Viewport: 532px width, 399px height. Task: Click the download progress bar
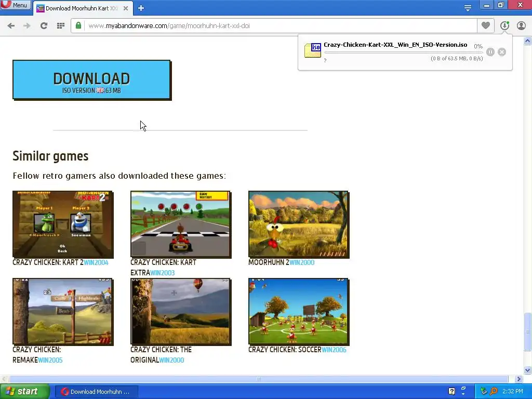[x=403, y=52]
